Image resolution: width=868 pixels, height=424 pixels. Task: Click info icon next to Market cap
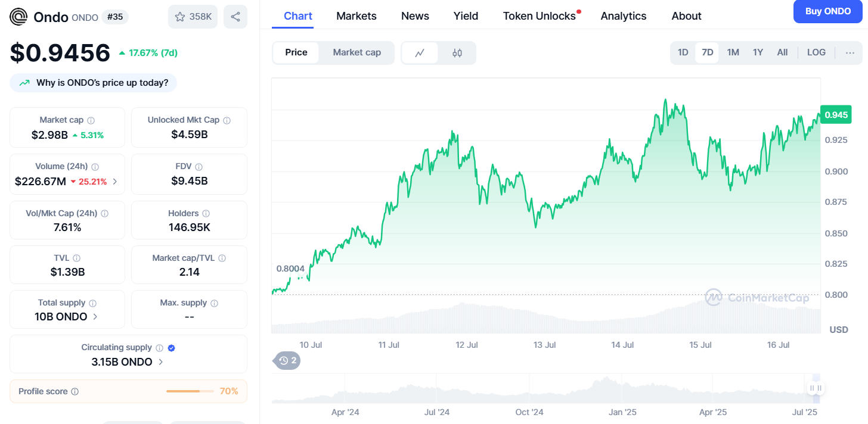point(91,120)
